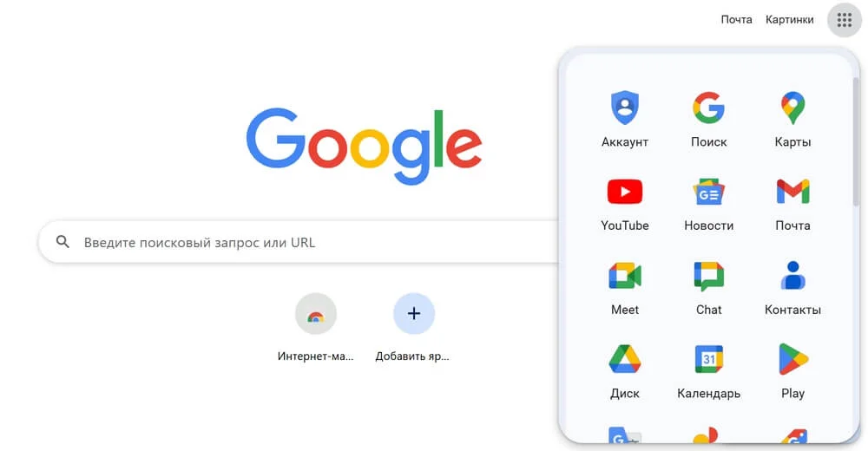Click the Почта link in header
868x451 pixels.
coord(736,20)
